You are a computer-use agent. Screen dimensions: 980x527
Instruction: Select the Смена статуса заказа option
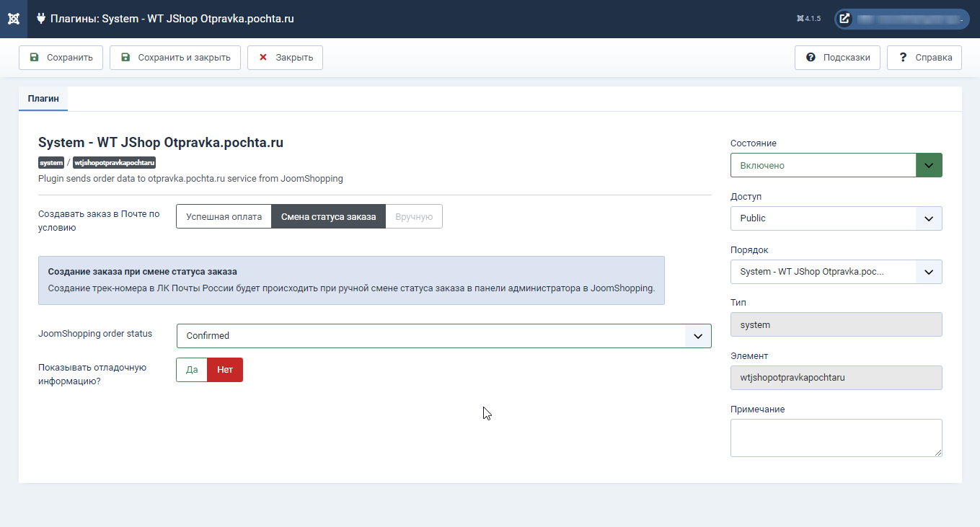328,216
